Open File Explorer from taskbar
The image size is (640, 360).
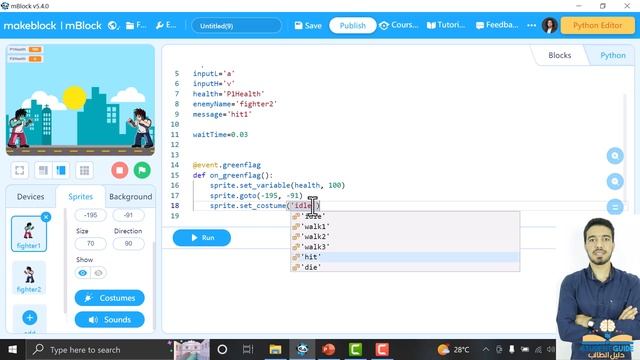(275, 350)
